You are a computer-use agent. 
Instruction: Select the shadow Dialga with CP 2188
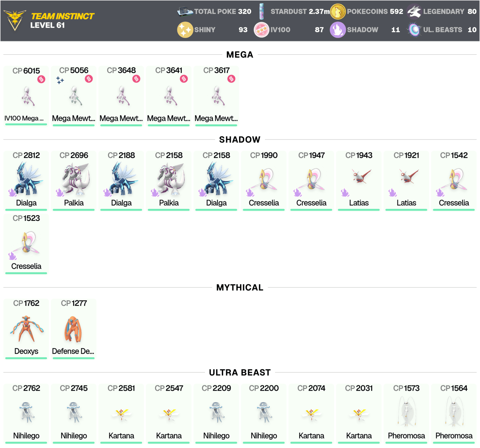121,181
